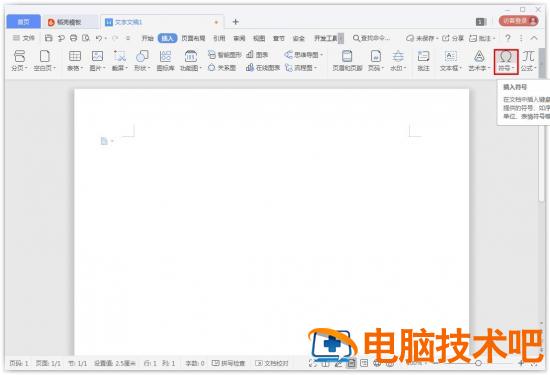550x375 pixels.
Task: Collapse the ribbon with the chevron
Action: (x=534, y=38)
